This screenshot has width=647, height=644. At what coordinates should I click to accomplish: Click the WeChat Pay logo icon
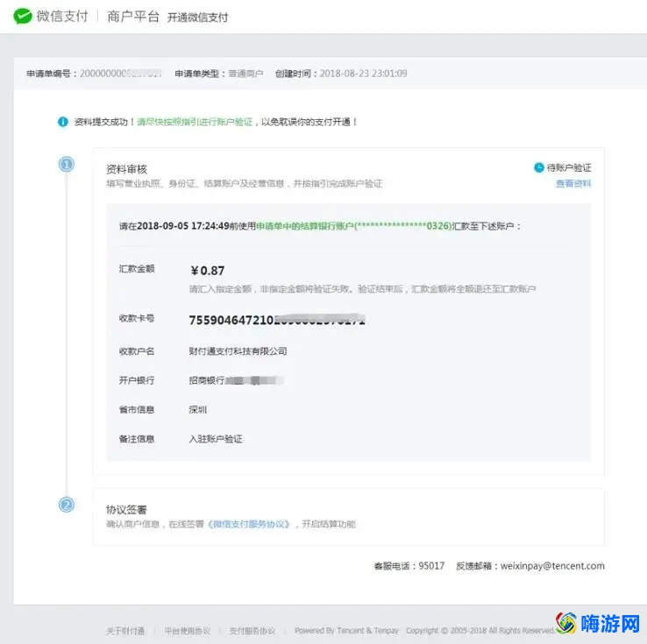(22, 16)
